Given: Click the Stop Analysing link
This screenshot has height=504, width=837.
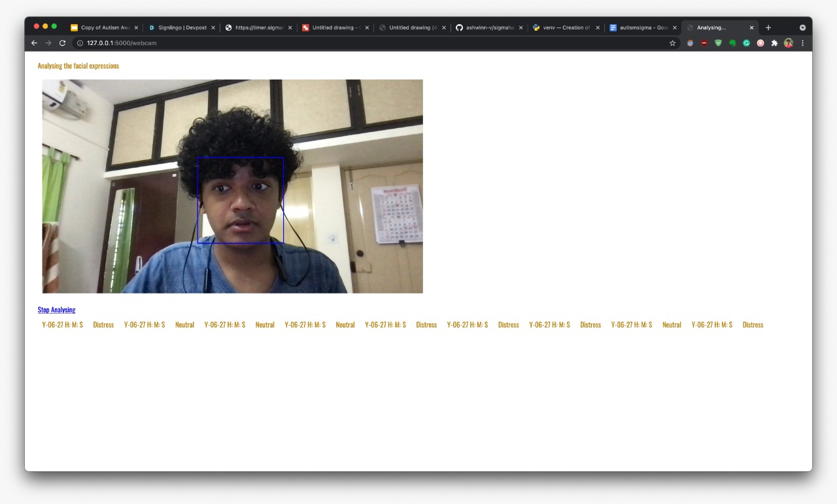Looking at the screenshot, I should coord(56,310).
